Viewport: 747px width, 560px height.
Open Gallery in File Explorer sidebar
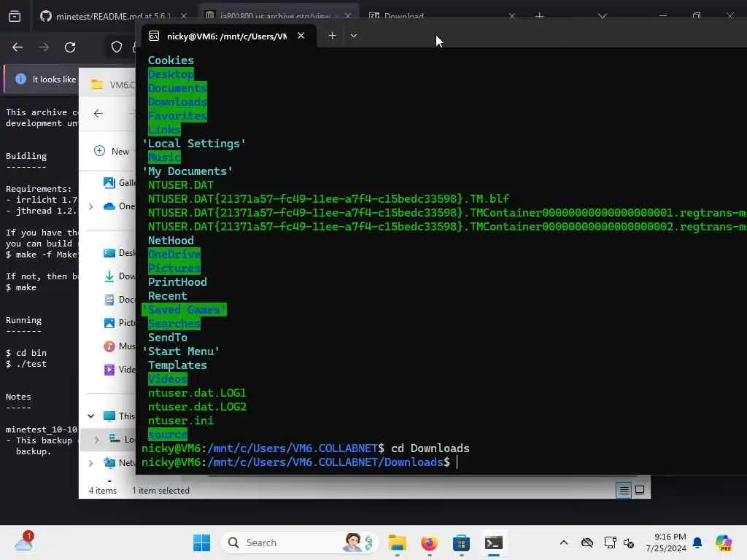[119, 183]
